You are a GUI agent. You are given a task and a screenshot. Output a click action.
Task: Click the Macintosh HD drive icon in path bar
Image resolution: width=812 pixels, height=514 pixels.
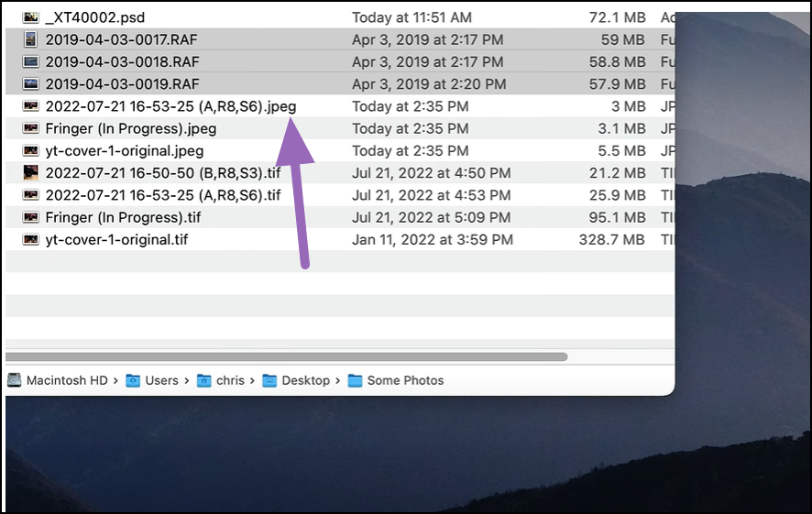click(x=14, y=380)
